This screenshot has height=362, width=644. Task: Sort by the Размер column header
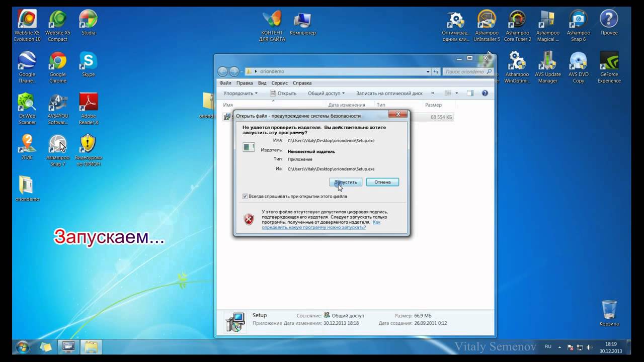coord(433,105)
